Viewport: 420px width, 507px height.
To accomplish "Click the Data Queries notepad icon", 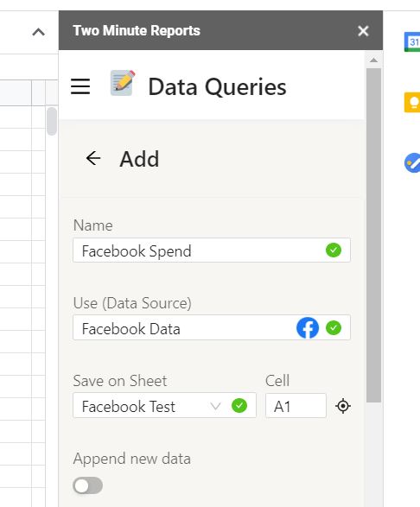I will [x=123, y=83].
